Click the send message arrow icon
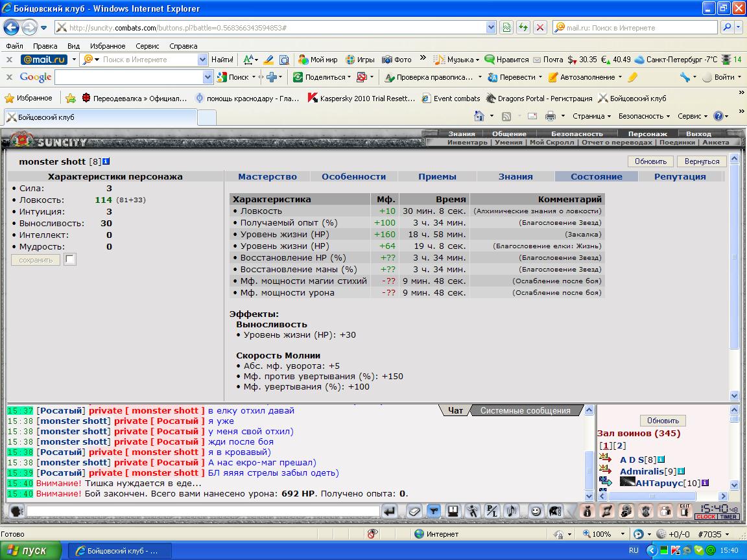Image resolution: width=747 pixels, height=560 pixels. click(390, 511)
